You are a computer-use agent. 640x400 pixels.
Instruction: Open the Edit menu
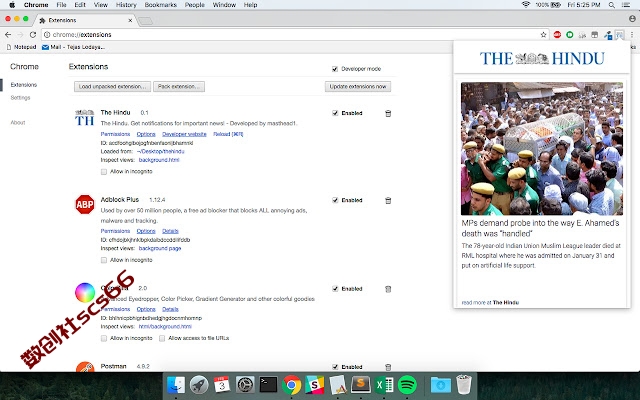(80, 5)
